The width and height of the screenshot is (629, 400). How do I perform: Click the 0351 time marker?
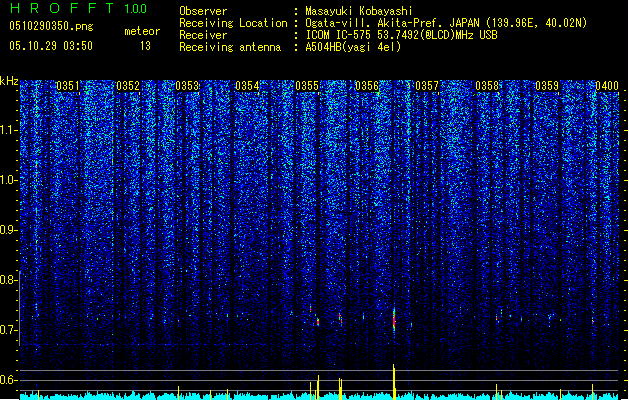point(68,86)
